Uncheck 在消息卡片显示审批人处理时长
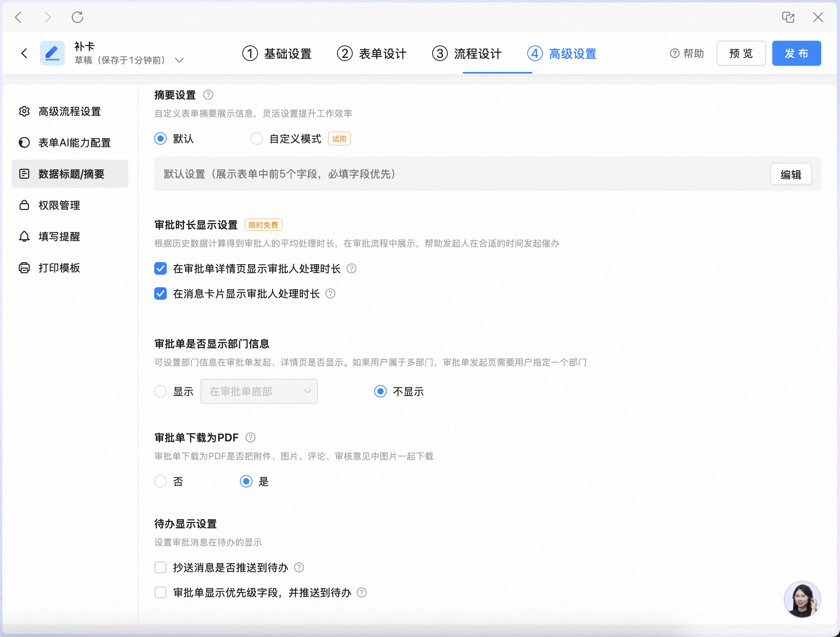840x637 pixels. (160, 293)
